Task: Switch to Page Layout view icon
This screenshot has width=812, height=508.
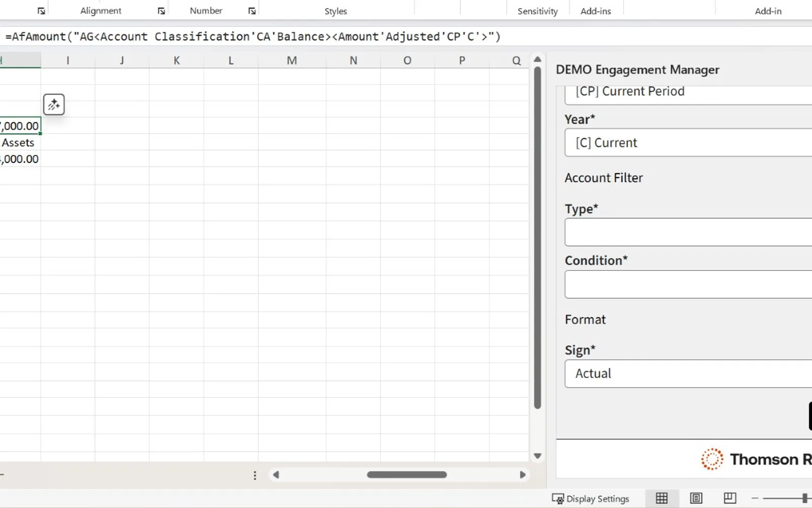Action: (696, 498)
